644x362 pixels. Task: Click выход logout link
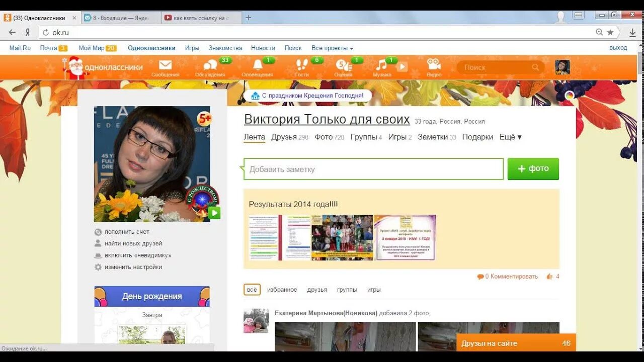(x=618, y=48)
